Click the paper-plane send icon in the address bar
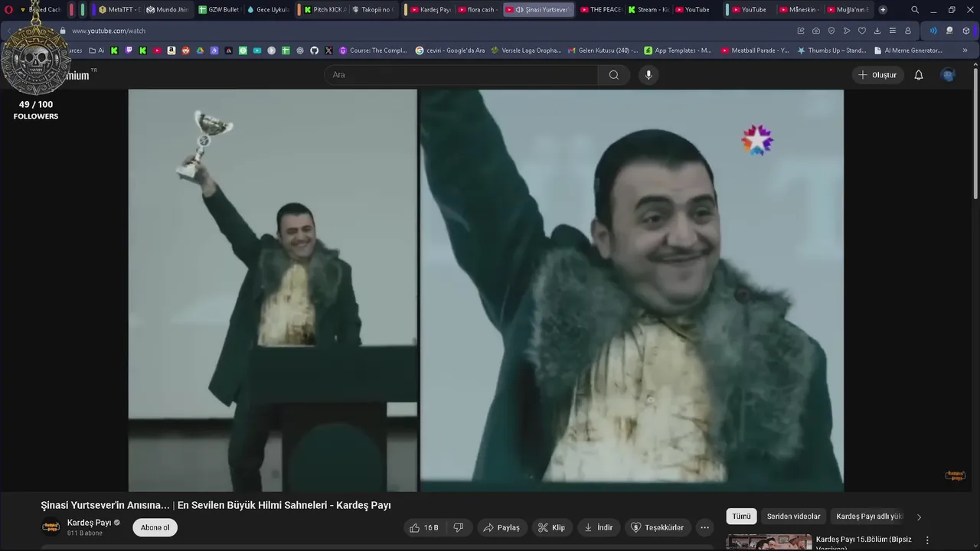Viewport: 980px width, 551px height. [847, 31]
